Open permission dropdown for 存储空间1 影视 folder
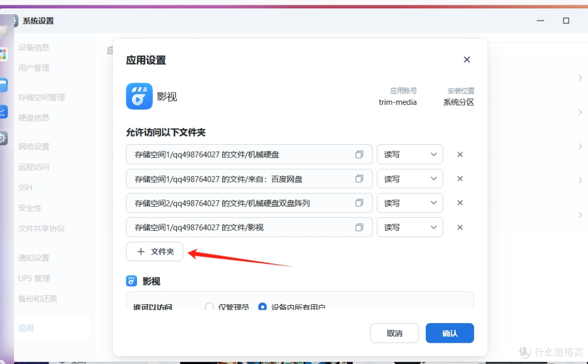 point(410,227)
